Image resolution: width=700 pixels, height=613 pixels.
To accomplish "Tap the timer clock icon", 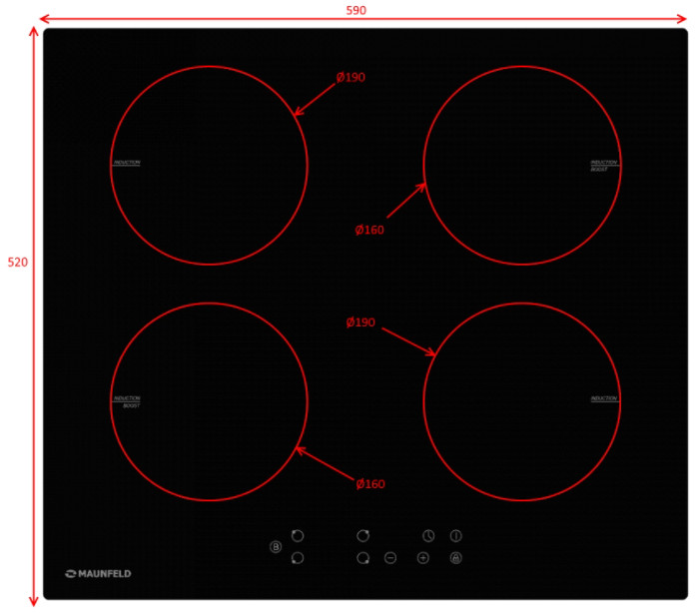I will click(x=427, y=536).
